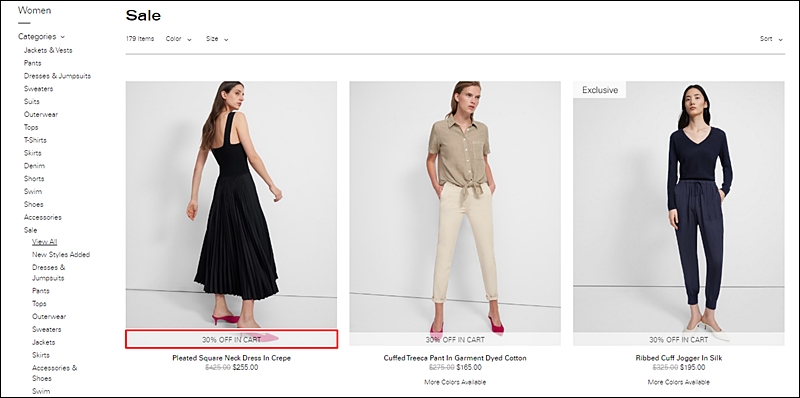Screen dimensions: 800x398
Task: Go to the Accessories category
Action: 42,217
